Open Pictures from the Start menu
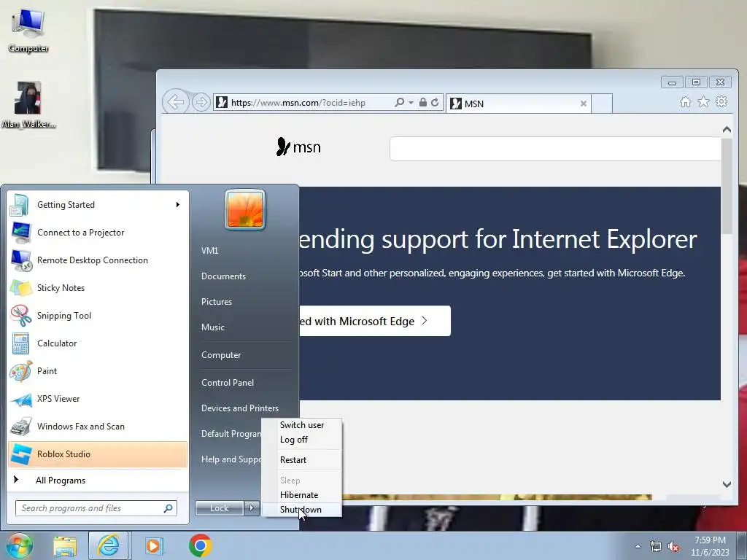Screen dimensions: 747x560 coord(217,301)
